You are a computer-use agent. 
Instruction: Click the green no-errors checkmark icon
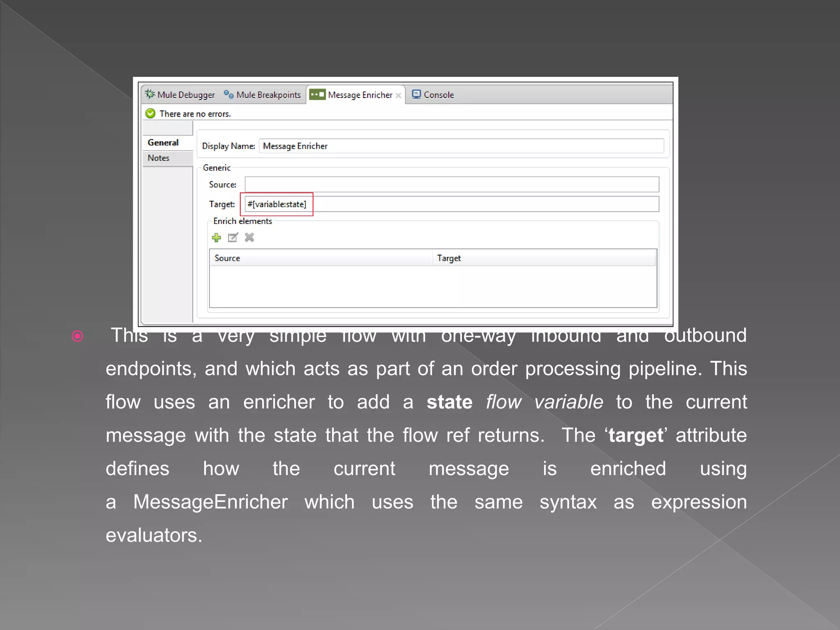click(151, 114)
